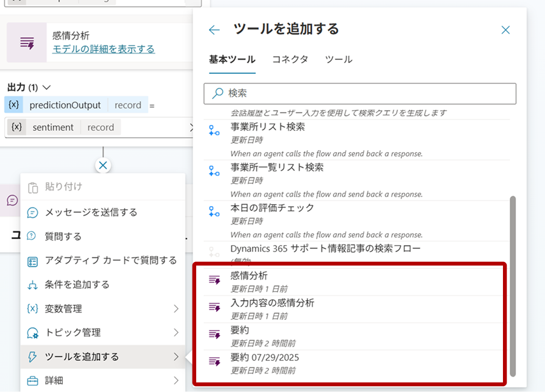This screenshot has width=545, height=392.
Task: Select the 感情分析 prompt tool
Action: [x=249, y=276]
